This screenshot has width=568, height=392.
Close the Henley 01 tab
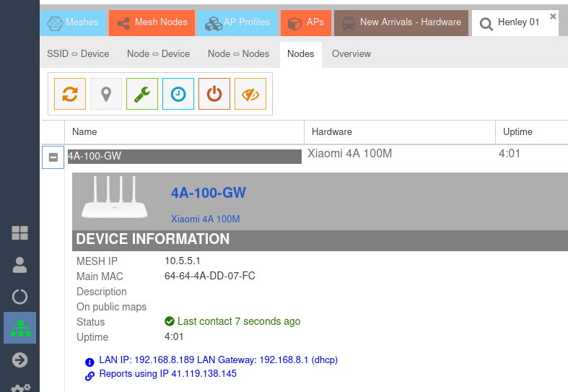[x=553, y=16]
